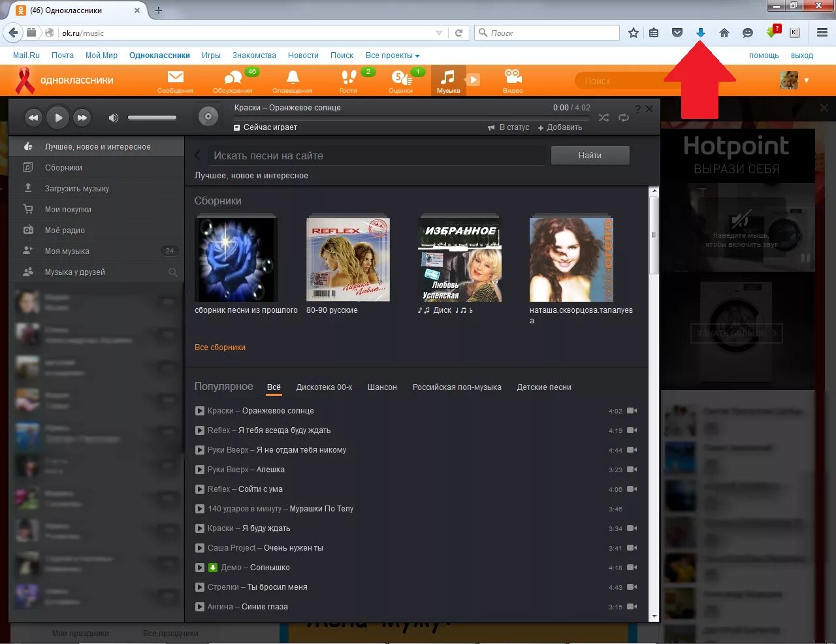Open Моя музыка in sidebar

coord(97,251)
